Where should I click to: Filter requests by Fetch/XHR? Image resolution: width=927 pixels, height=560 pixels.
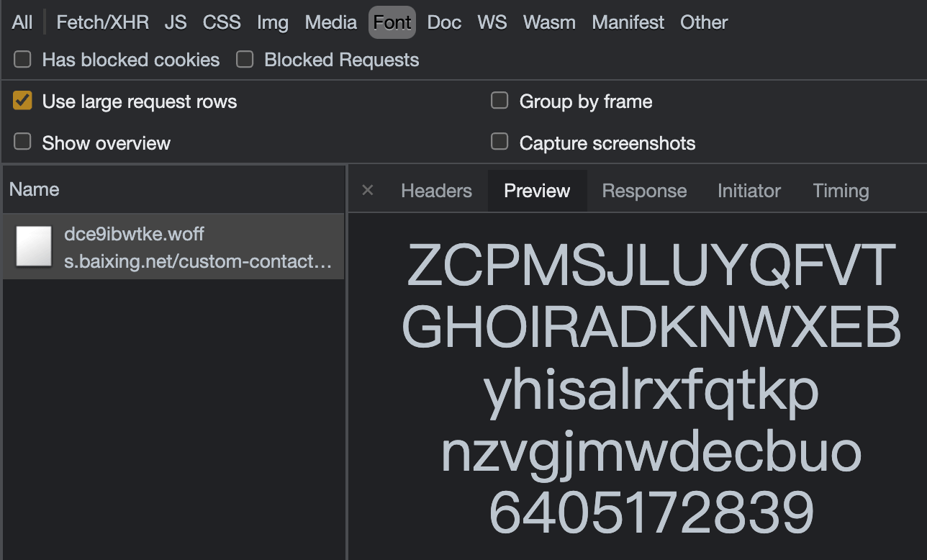(103, 22)
